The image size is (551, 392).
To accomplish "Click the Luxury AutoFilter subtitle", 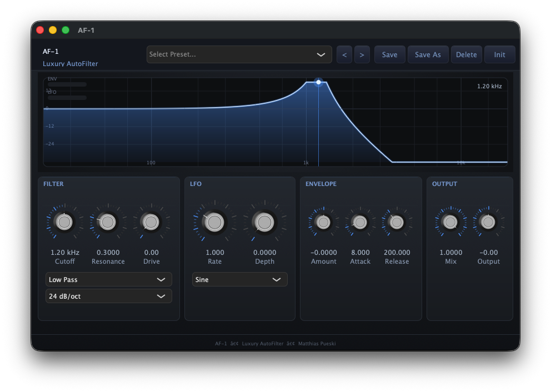I will click(71, 64).
